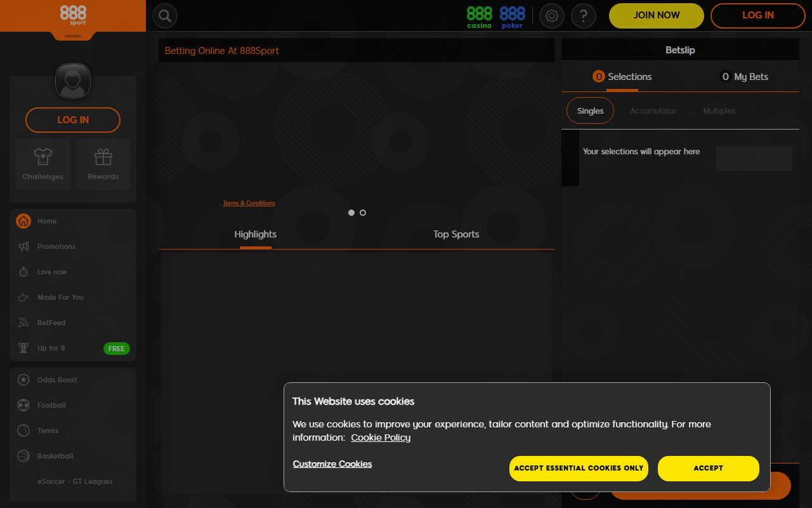This screenshot has height=508, width=812.
Task: Accept all cookies
Action: 709,469
